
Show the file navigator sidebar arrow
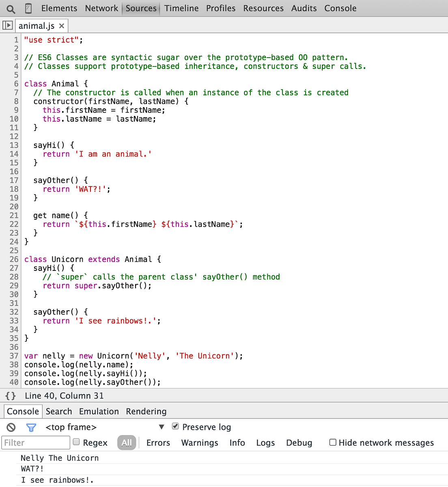point(7,25)
